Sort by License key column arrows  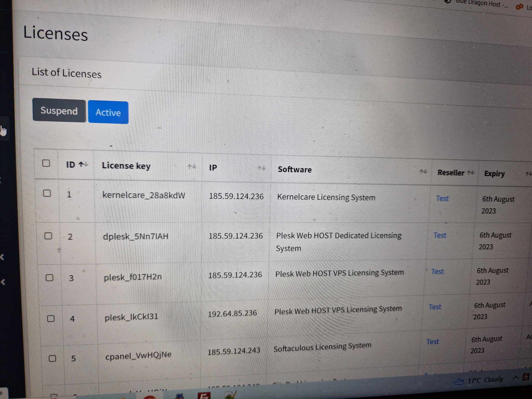point(192,167)
